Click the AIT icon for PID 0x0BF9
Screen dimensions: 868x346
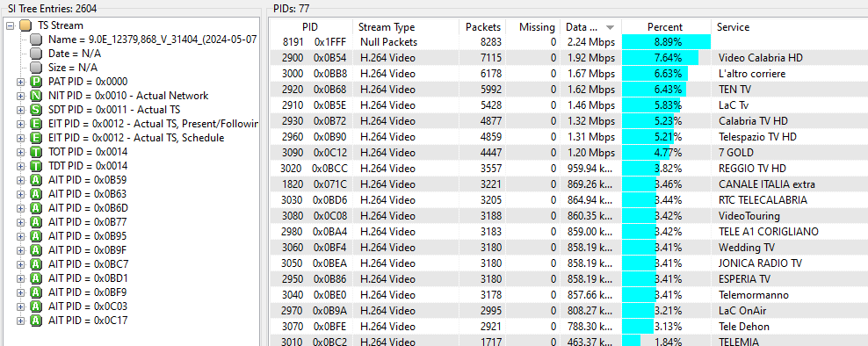coord(36,292)
